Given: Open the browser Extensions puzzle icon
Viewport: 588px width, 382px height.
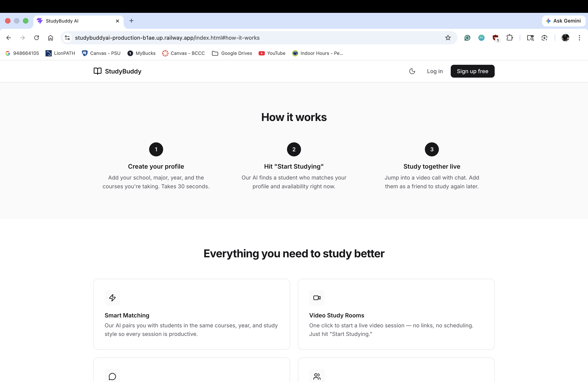Looking at the screenshot, I should [x=509, y=38].
